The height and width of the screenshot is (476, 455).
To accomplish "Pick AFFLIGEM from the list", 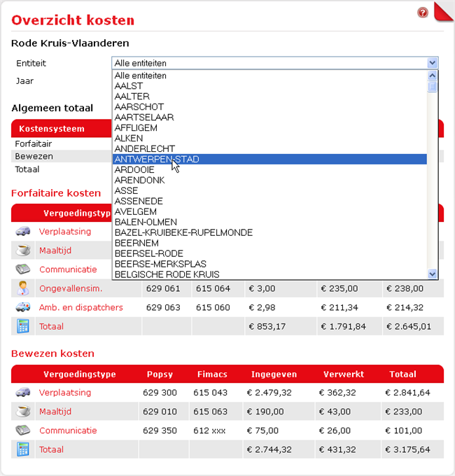I will tap(269, 128).
